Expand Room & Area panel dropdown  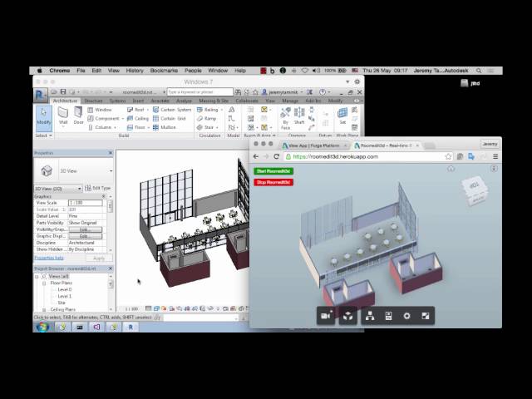260,135
